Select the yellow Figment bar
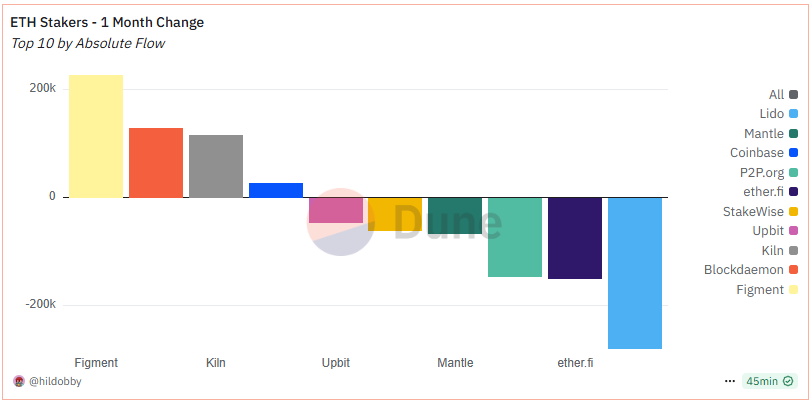Image resolution: width=812 pixels, height=404 pixels. [x=96, y=136]
